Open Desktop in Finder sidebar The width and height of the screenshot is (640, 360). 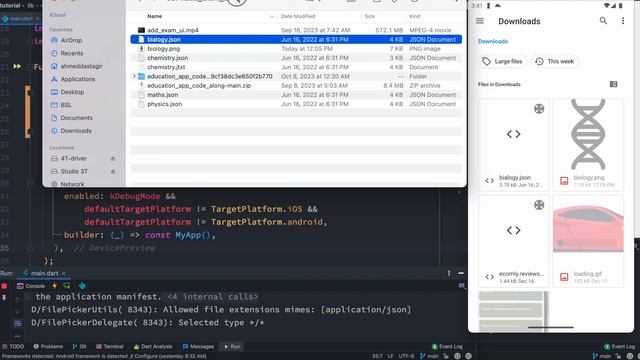click(67, 92)
